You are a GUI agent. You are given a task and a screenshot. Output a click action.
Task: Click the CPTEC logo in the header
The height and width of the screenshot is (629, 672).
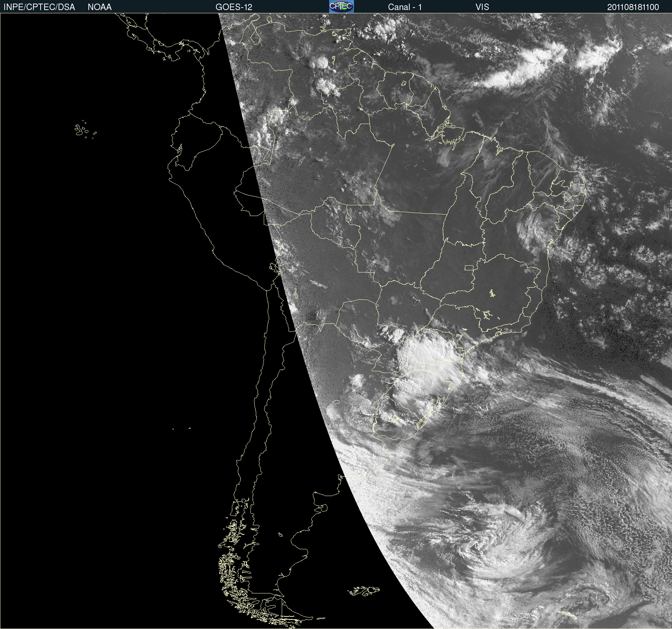pyautogui.click(x=341, y=6)
